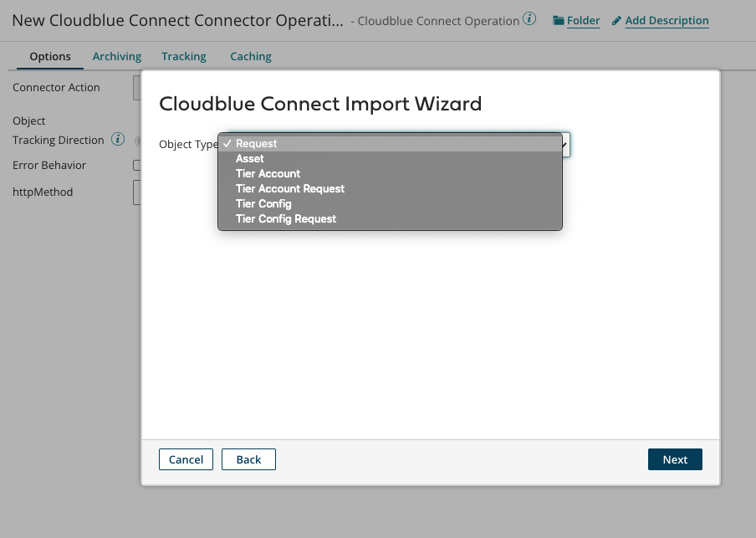Open the Add Description link
This screenshot has width=756, height=538.
pos(667,21)
